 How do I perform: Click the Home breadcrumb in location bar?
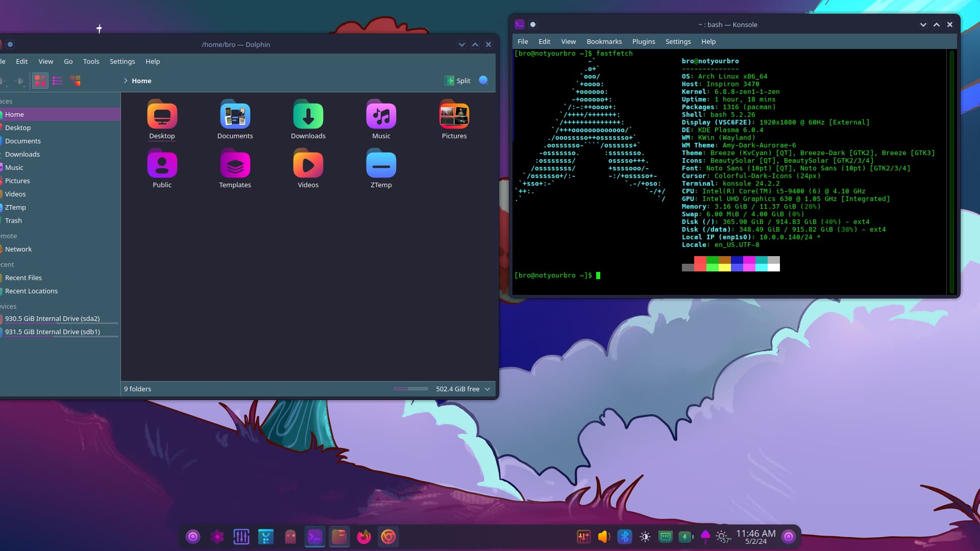pyautogui.click(x=141, y=81)
